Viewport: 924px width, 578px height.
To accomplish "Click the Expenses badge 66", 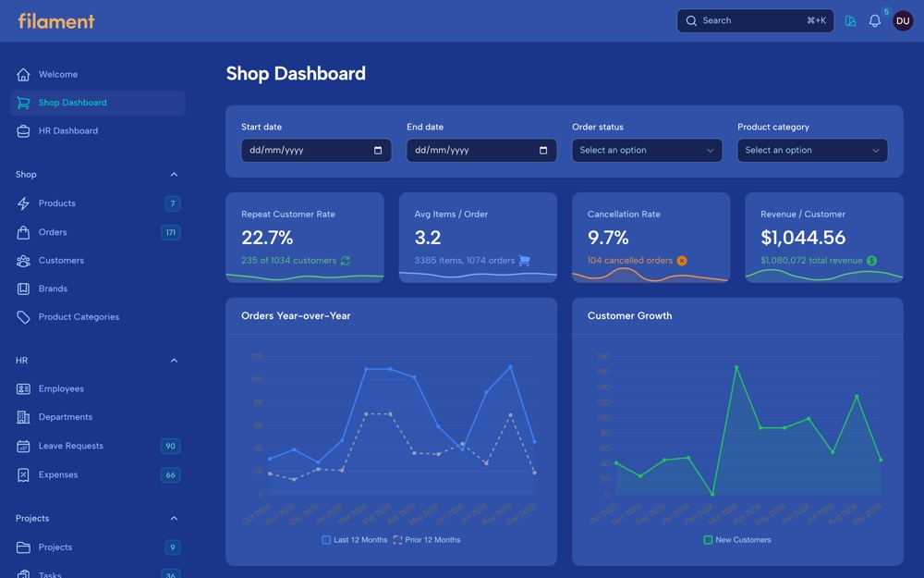I will tap(170, 474).
